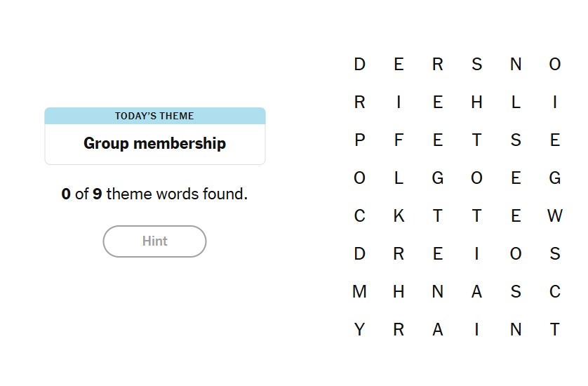Click the theme words found counter text
This screenshot has width=588, height=386.
tap(154, 194)
